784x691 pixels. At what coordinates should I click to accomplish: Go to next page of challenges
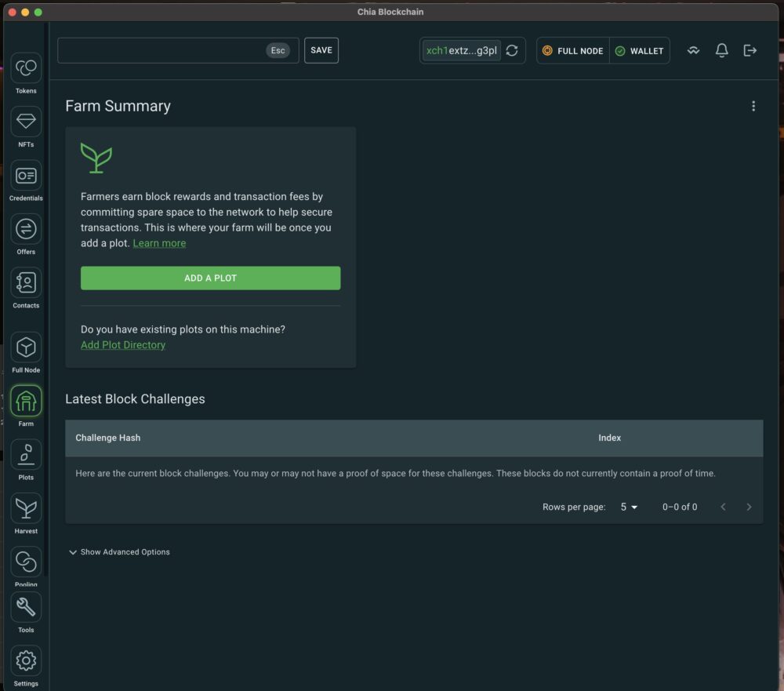point(749,507)
